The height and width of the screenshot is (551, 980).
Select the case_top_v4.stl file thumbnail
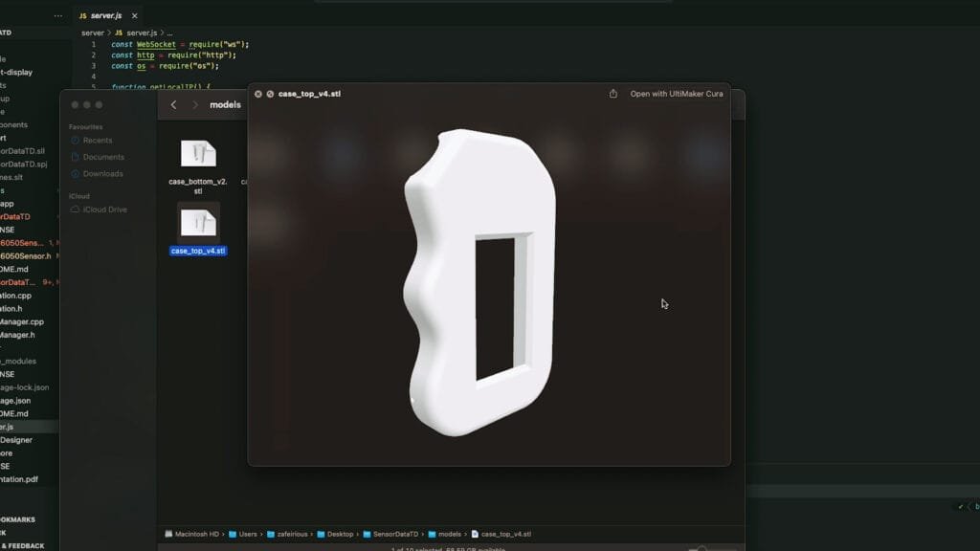tap(198, 223)
